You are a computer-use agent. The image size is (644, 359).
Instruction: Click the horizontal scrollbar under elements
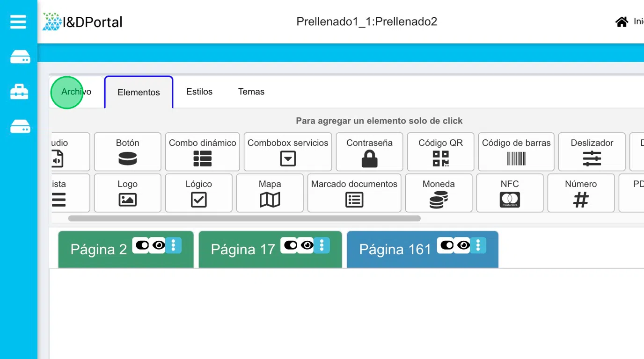pos(244,218)
